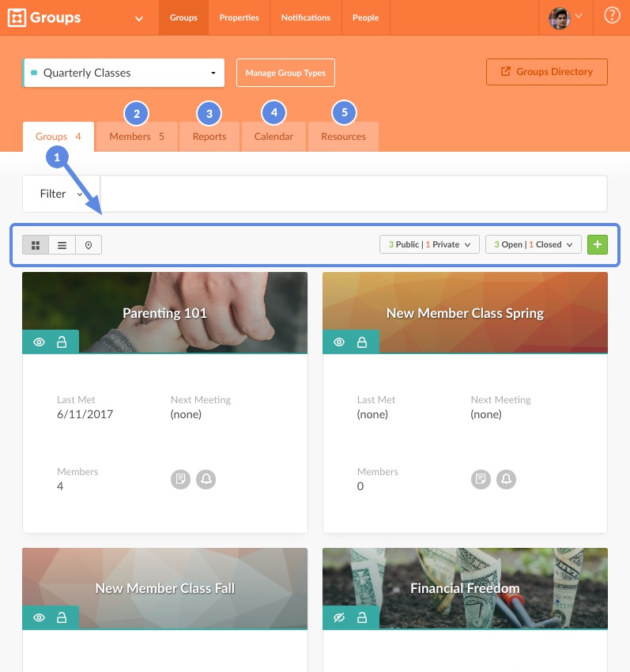This screenshot has width=630, height=672.
Task: Click bell icon on New Member Class Spring
Action: coord(507,479)
